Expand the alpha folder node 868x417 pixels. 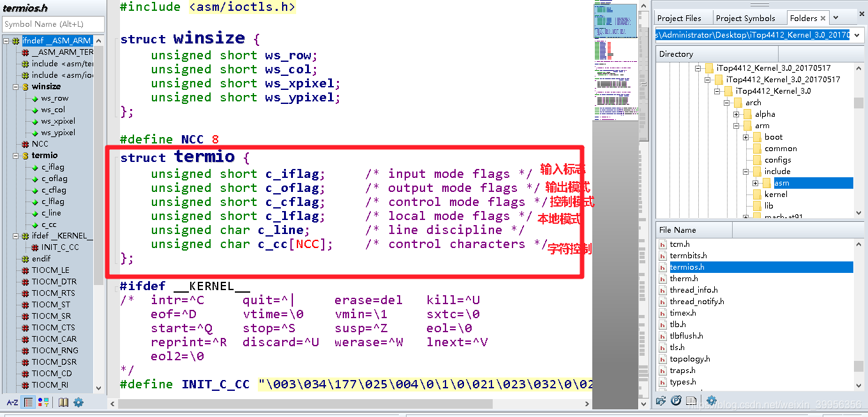[736, 114]
